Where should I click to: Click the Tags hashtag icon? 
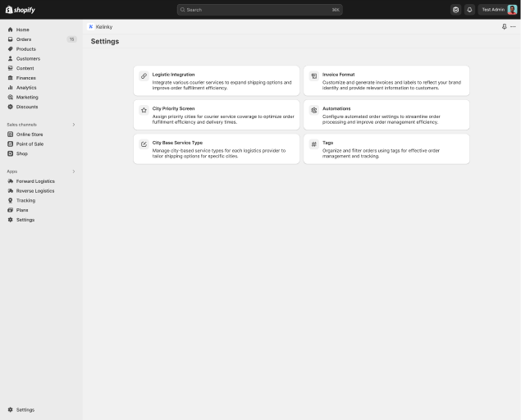click(x=313, y=144)
